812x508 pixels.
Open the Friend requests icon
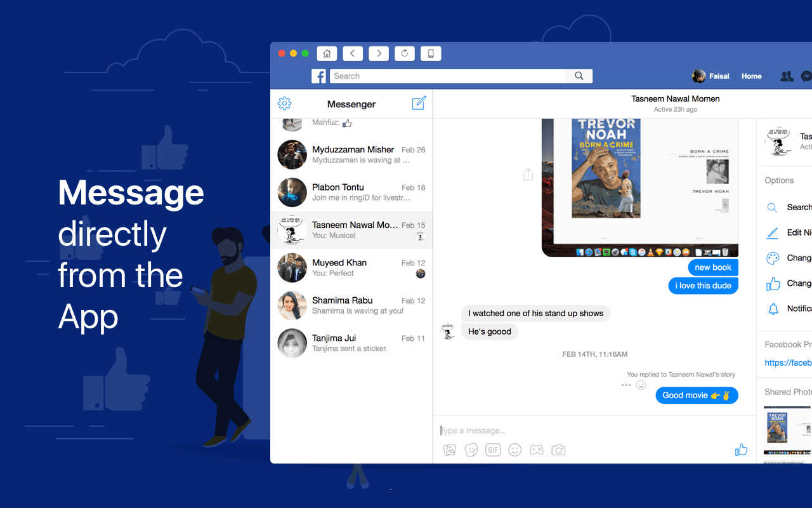[x=787, y=76]
